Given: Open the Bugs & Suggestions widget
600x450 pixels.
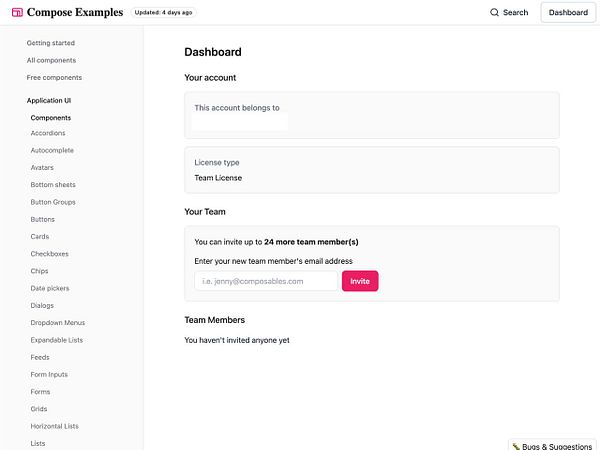Looking at the screenshot, I should coord(552,443).
